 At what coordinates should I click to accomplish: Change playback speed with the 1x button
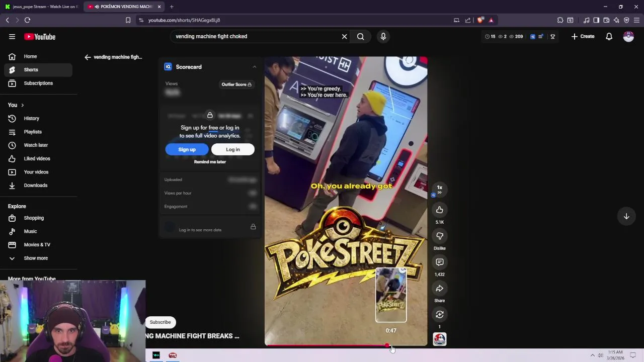click(440, 189)
